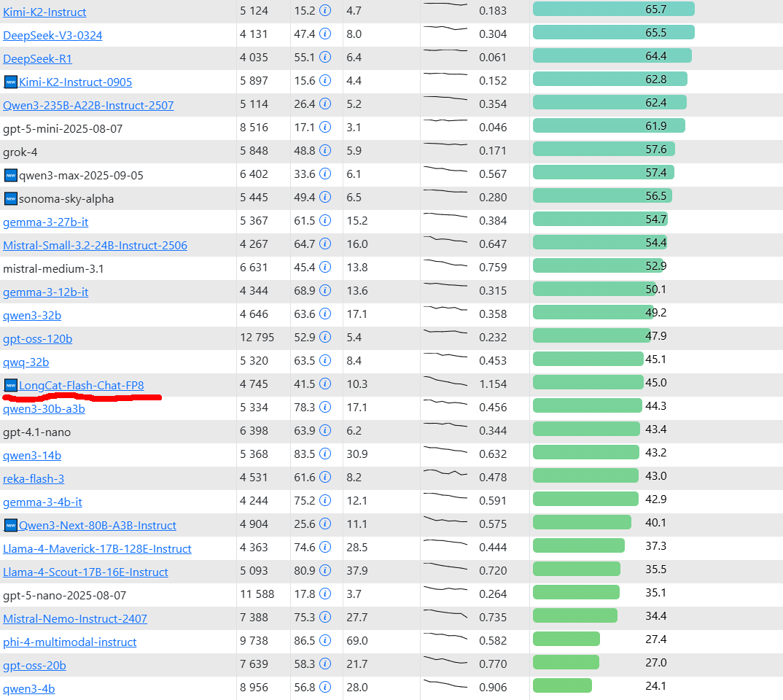This screenshot has width=783, height=700.
Task: Click the info icon in the gemma-3-4b-it row
Action: [325, 500]
